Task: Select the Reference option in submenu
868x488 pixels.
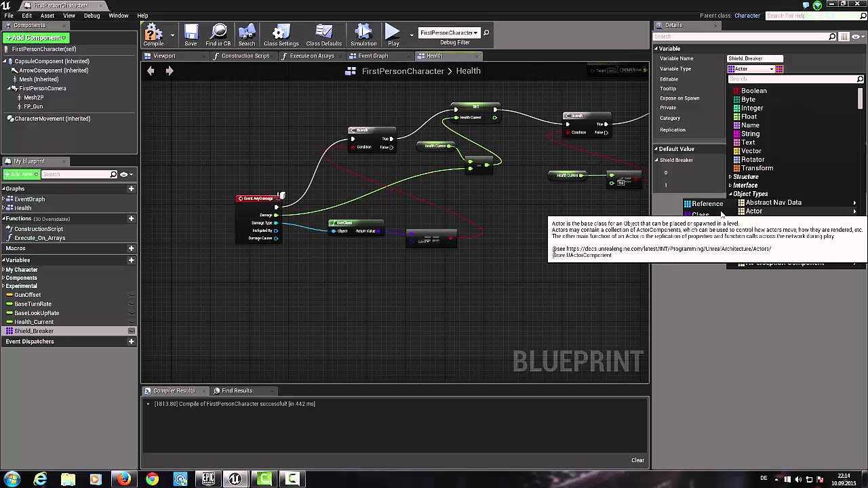Action: click(703, 204)
